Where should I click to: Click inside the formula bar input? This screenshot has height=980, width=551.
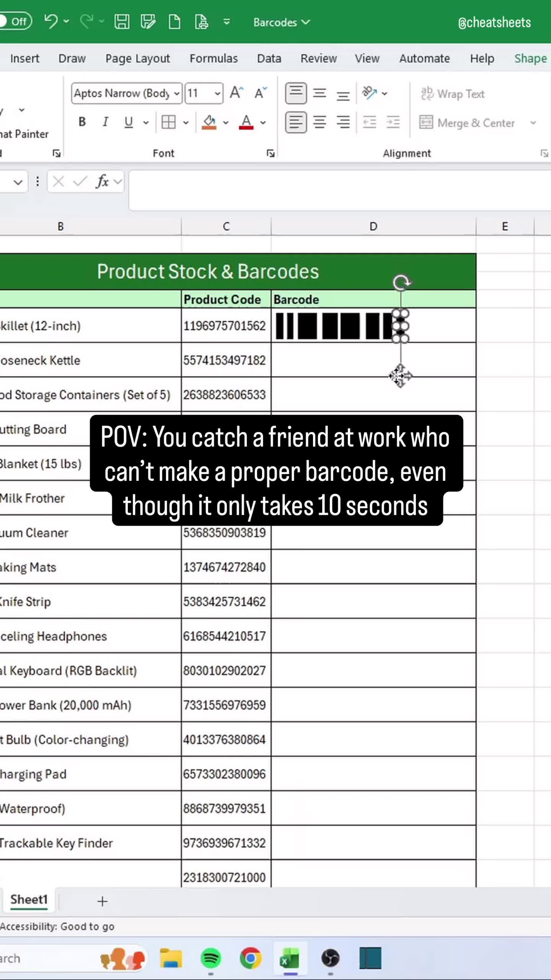pyautogui.click(x=340, y=190)
